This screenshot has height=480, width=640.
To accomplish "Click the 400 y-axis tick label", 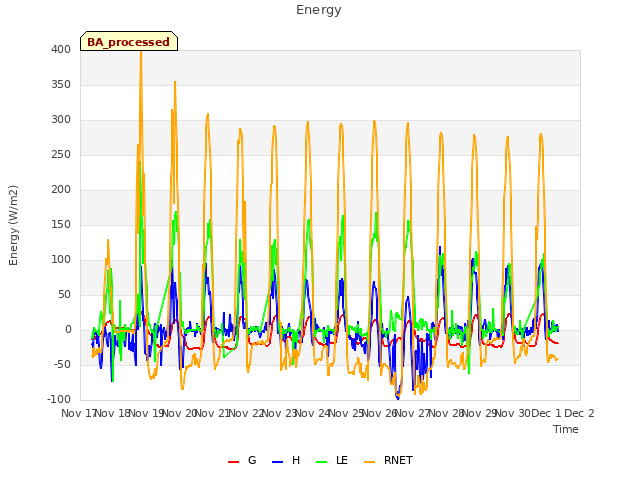I will coord(61,49).
